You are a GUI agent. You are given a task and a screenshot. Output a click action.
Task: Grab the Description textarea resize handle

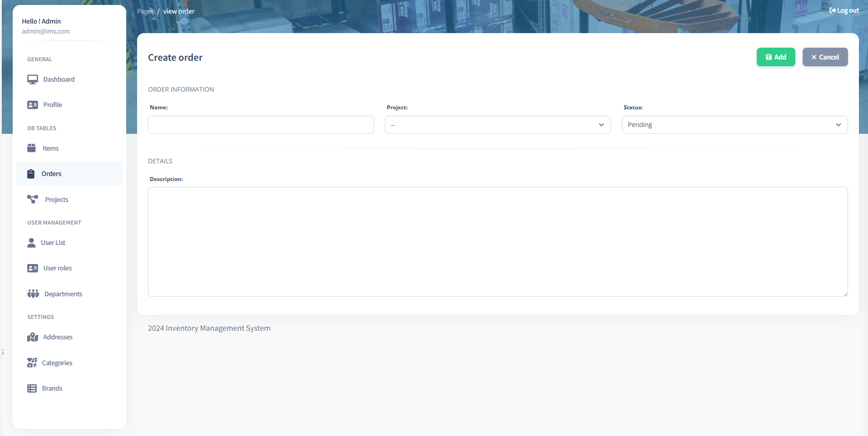tap(845, 294)
